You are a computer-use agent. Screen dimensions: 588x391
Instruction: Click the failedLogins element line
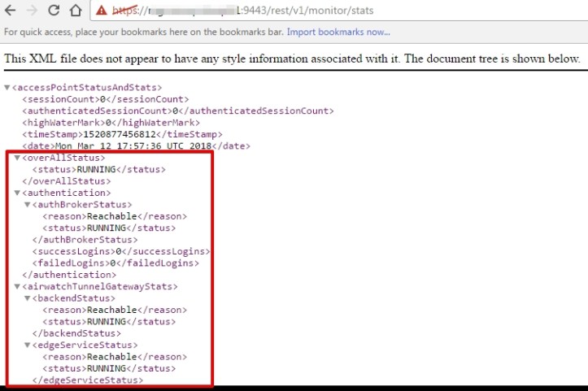click(x=115, y=263)
